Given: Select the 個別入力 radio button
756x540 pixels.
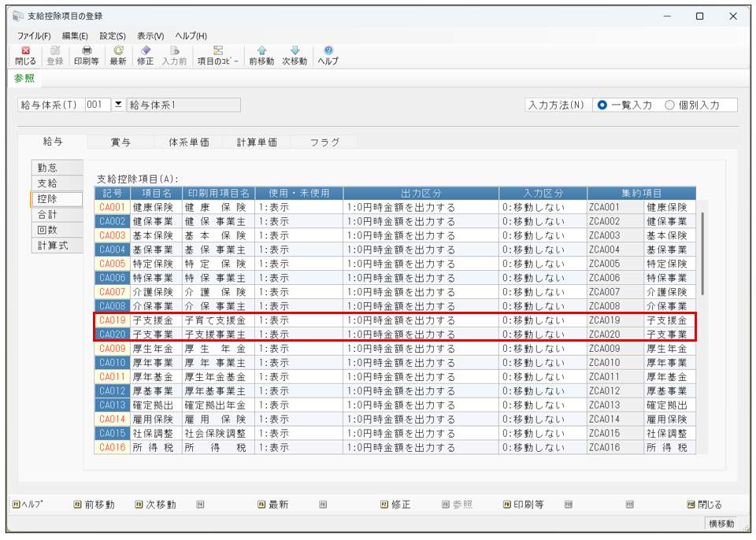Looking at the screenshot, I should (x=670, y=105).
